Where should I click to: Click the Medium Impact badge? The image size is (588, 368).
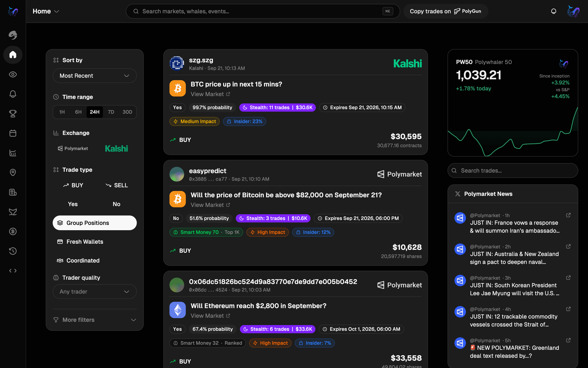click(x=195, y=121)
